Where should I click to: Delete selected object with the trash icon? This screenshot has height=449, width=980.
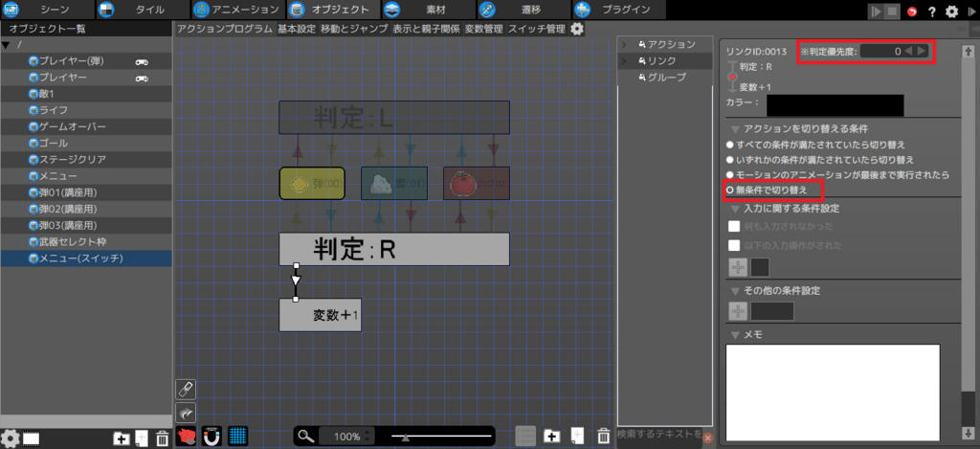point(162,438)
